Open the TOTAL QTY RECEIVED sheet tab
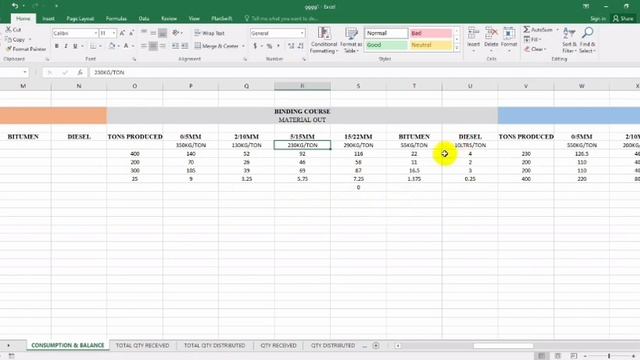The width and height of the screenshot is (640, 360). 142,345
